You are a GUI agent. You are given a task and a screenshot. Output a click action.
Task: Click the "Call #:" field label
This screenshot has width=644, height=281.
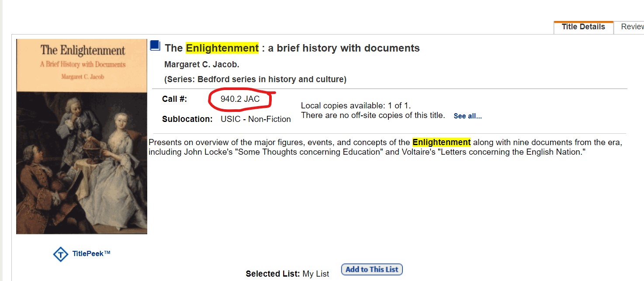(174, 99)
